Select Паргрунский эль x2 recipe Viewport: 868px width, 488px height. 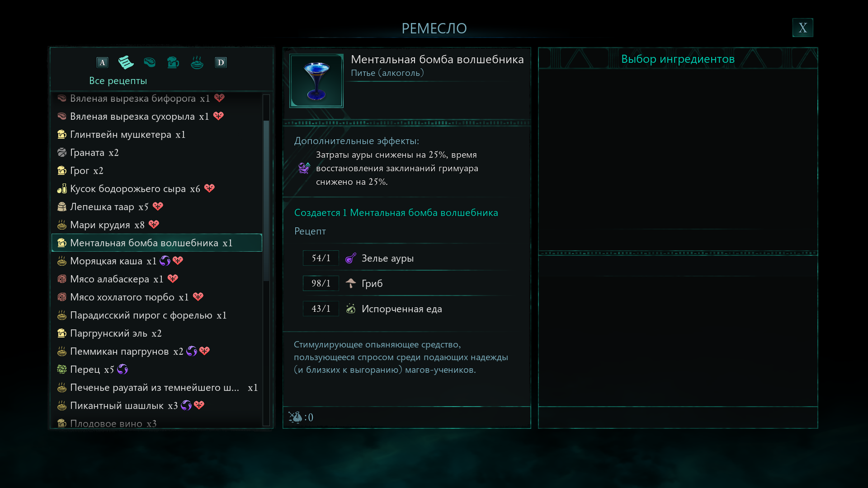(x=157, y=333)
